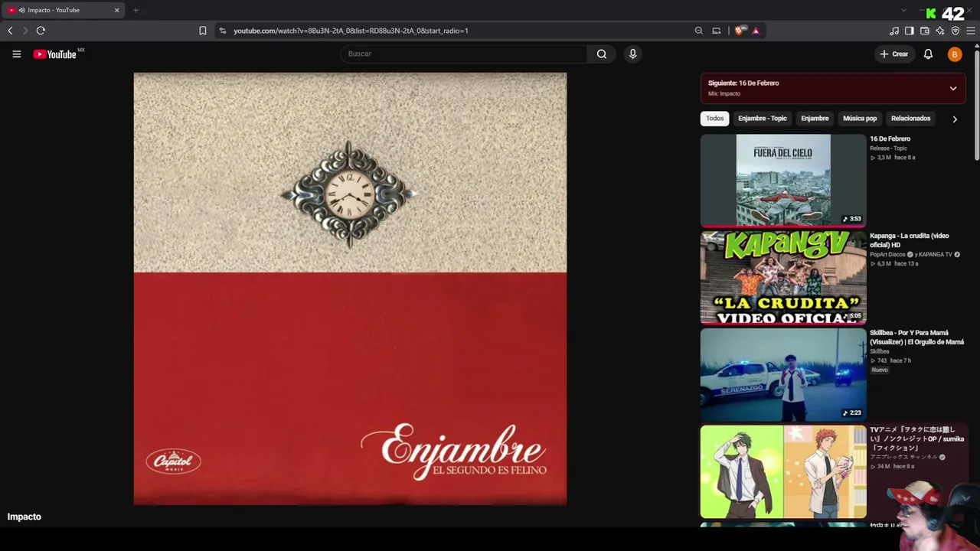This screenshot has height=551, width=980.
Task: Open the Brave Wallet icon
Action: [x=925, y=31]
